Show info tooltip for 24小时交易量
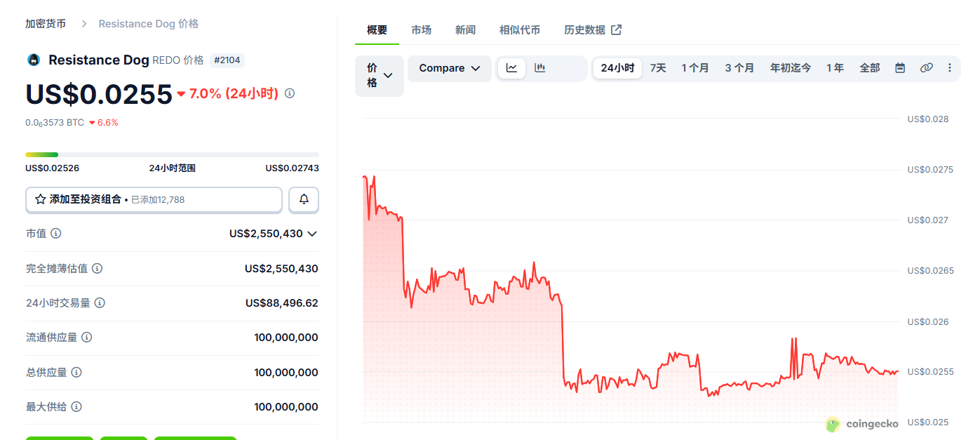980x440 pixels. pyautogui.click(x=100, y=302)
